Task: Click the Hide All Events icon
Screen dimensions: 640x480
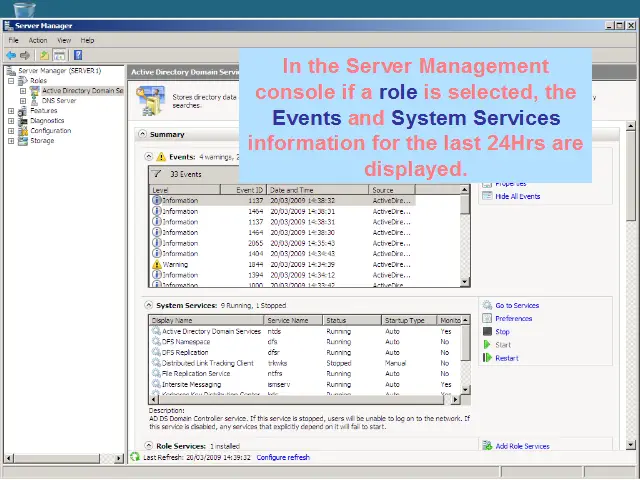Action: [487, 196]
